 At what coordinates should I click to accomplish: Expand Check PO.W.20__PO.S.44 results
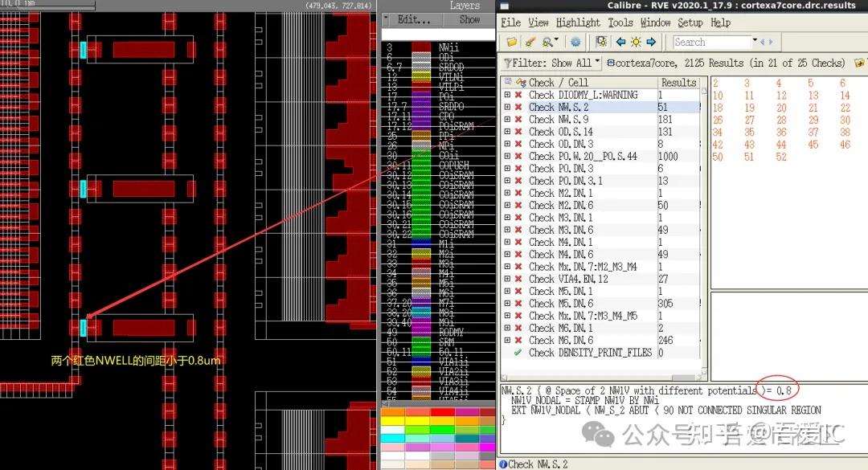pyautogui.click(x=508, y=156)
